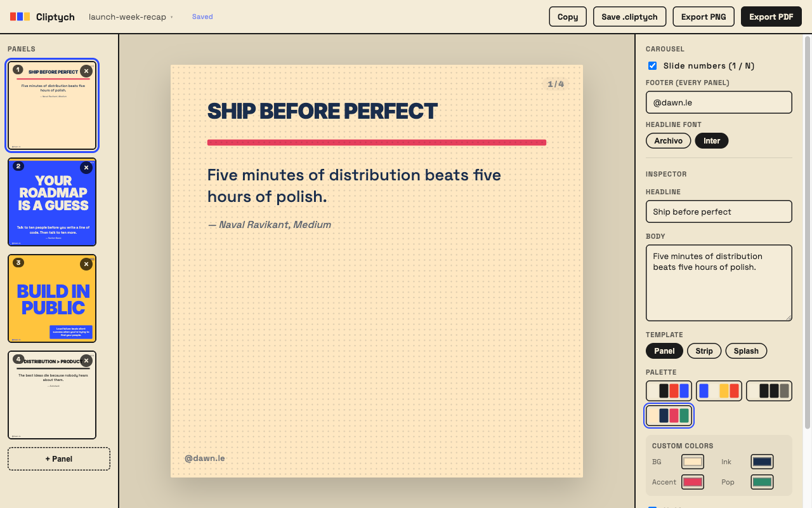Image resolution: width=812 pixels, height=508 pixels.
Task: Pick the navy-pink-green palette
Action: (669, 416)
